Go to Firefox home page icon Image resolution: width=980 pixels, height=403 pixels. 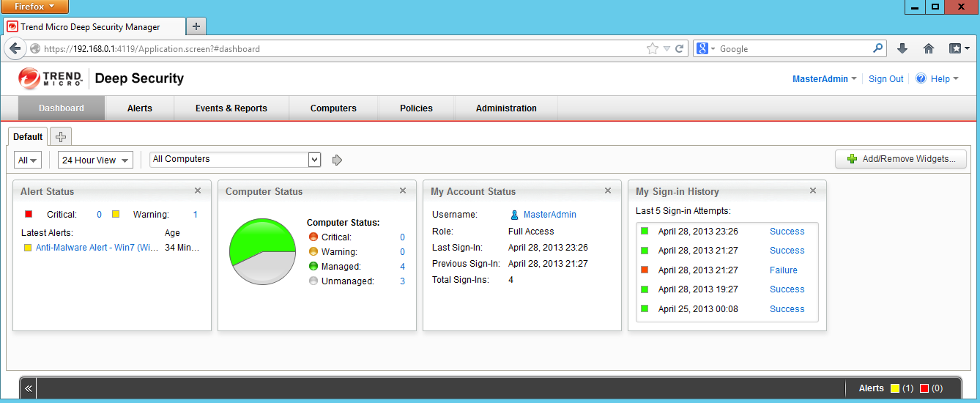tap(928, 48)
